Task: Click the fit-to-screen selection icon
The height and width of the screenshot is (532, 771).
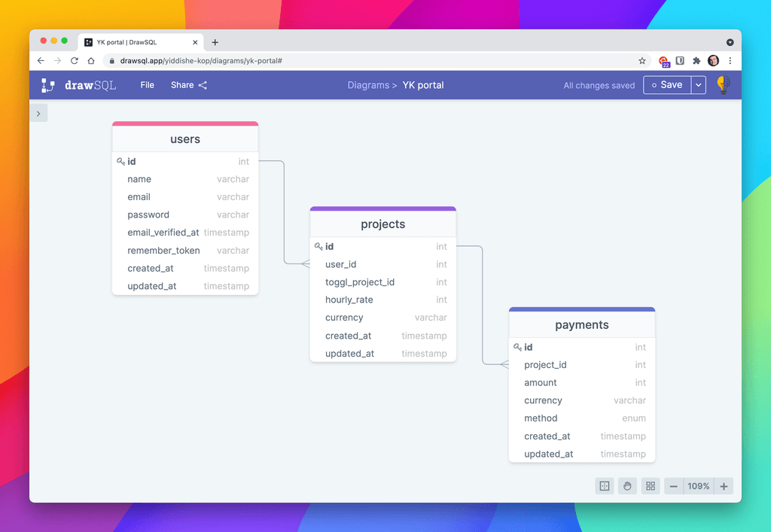Action: 605,486
